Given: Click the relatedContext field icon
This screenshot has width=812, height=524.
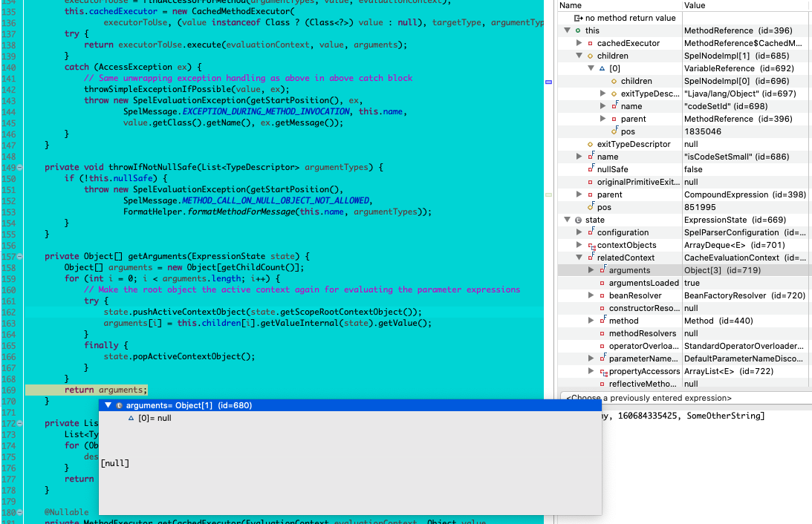Looking at the screenshot, I should click(x=591, y=257).
